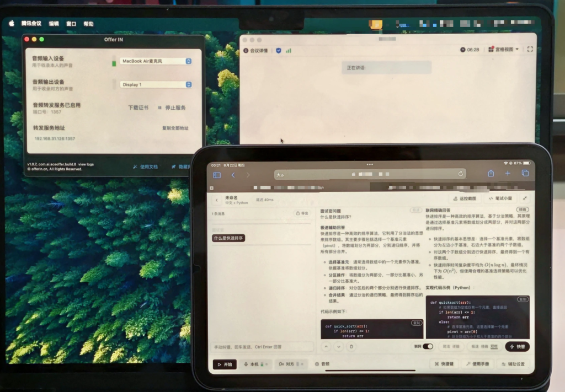Click the fullscreen icon in meeting window
This screenshot has height=392, width=565.
530,50
